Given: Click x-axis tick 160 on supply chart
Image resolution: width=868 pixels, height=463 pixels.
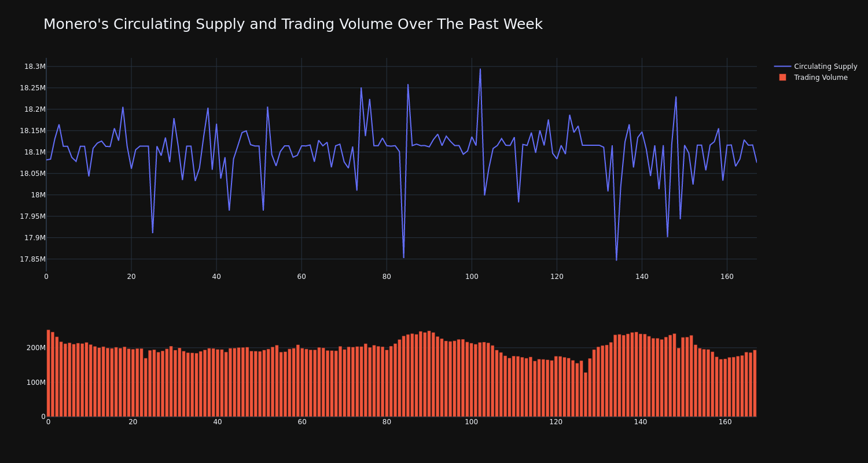Looking at the screenshot, I should click(x=727, y=277).
